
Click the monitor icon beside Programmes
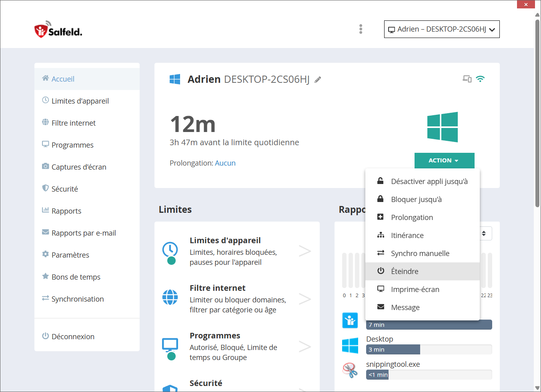45,144
